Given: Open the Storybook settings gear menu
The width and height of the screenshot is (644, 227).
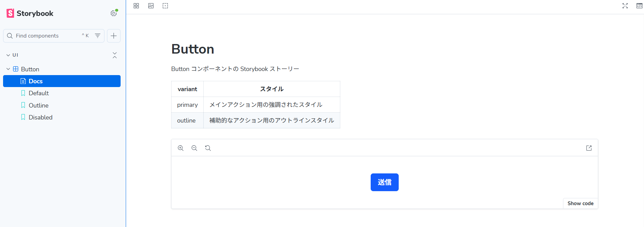Looking at the screenshot, I should 113,13.
